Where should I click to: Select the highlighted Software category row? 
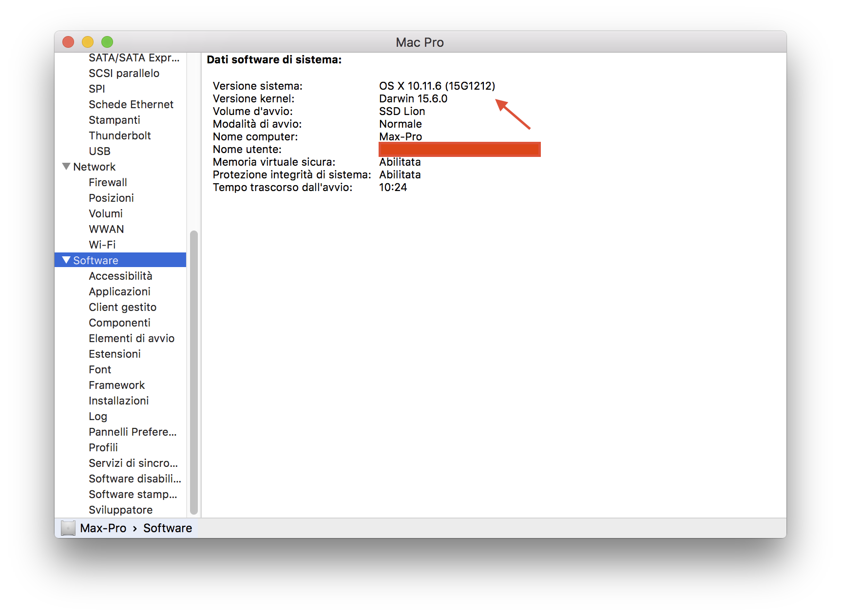point(120,260)
